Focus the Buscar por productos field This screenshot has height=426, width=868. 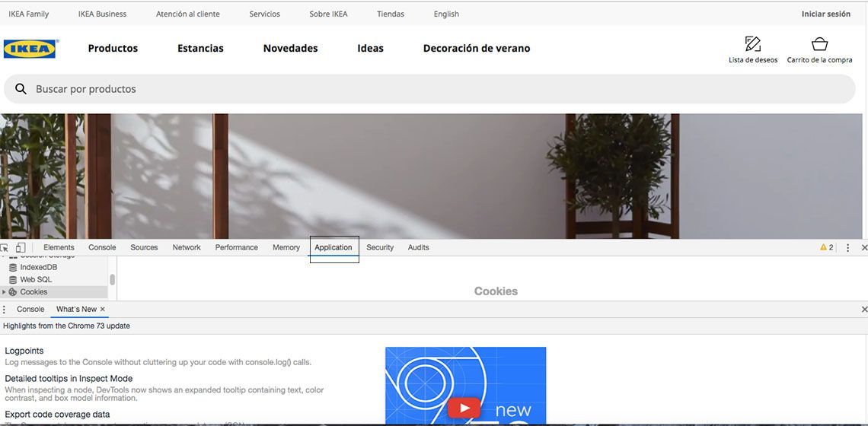tap(429, 89)
